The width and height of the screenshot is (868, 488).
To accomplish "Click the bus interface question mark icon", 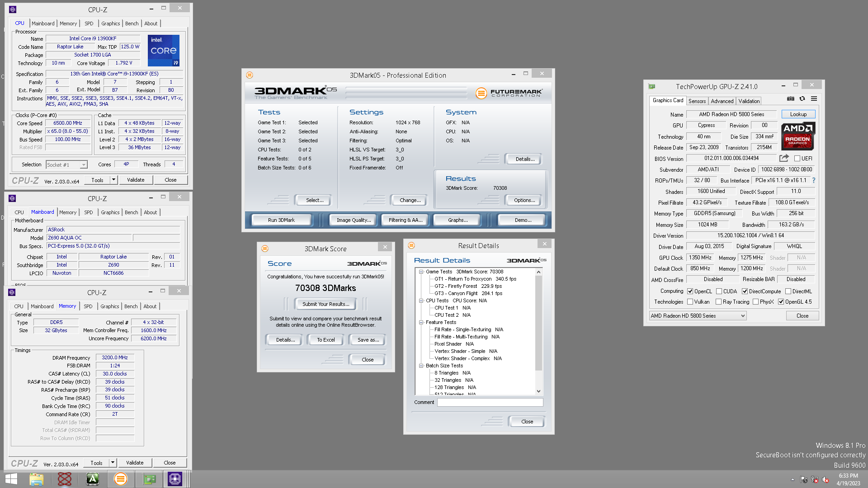I will click(814, 180).
